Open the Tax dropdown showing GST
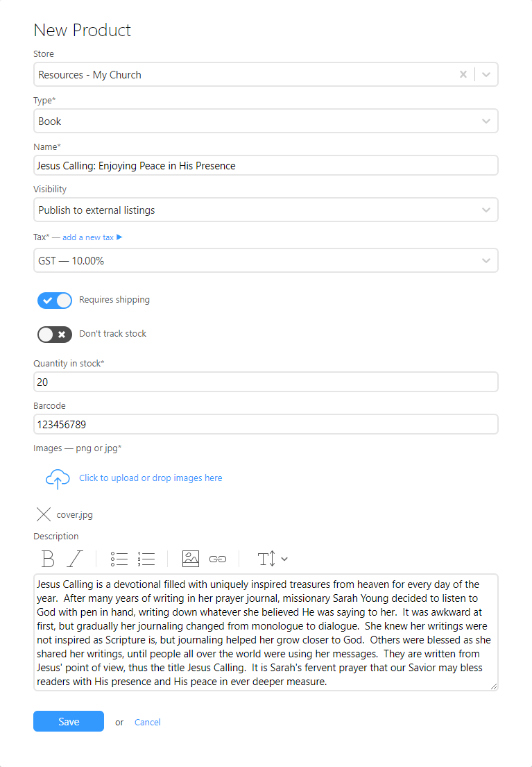Viewport: 532px width, 767px height. [266, 260]
